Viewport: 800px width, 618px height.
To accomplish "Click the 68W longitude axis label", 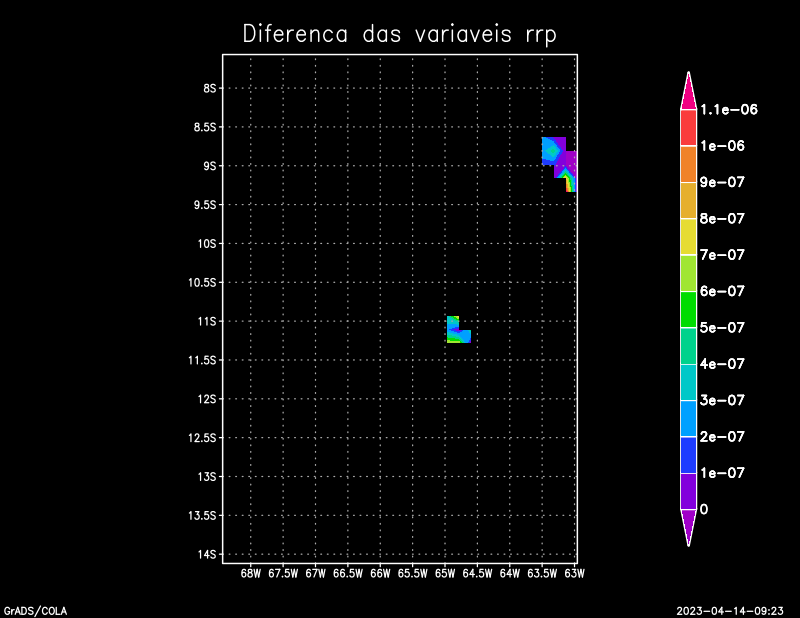I will point(251,573).
